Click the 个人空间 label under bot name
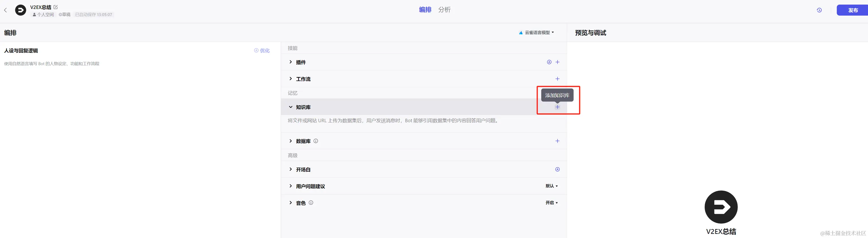This screenshot has height=238, width=868. pos(43,14)
